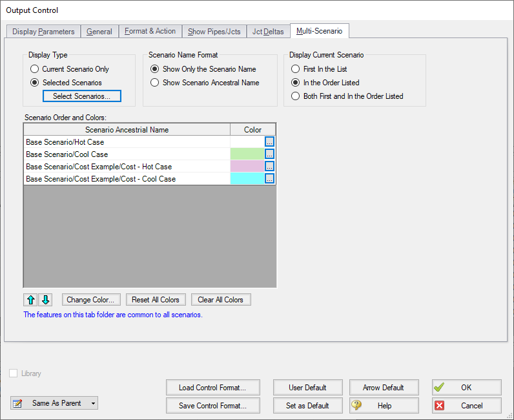Click cyan color swatch for Cost - Cool Case
The image size is (514, 420).
[x=247, y=178]
